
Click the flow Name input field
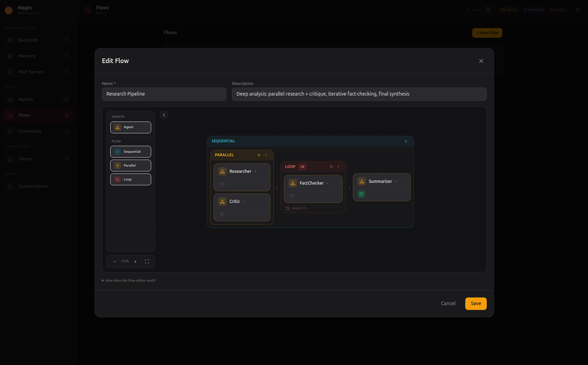click(x=164, y=94)
